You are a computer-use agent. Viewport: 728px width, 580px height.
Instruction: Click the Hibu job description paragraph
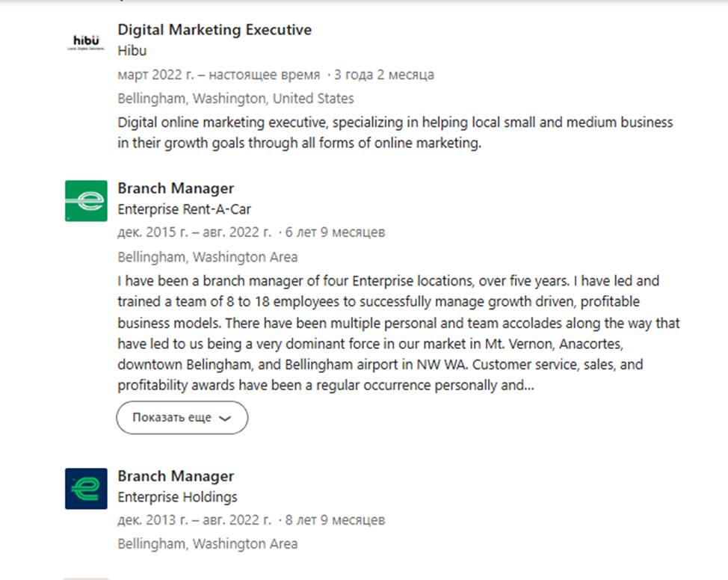[395, 132]
